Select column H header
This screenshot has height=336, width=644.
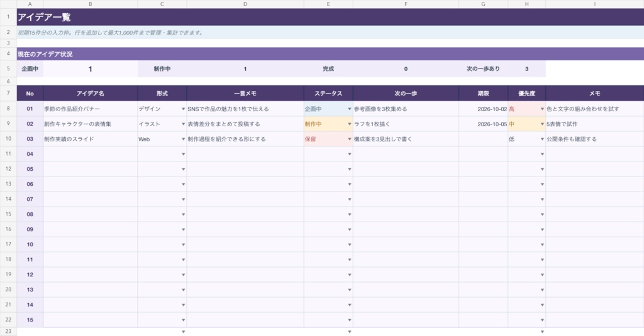click(x=526, y=4)
